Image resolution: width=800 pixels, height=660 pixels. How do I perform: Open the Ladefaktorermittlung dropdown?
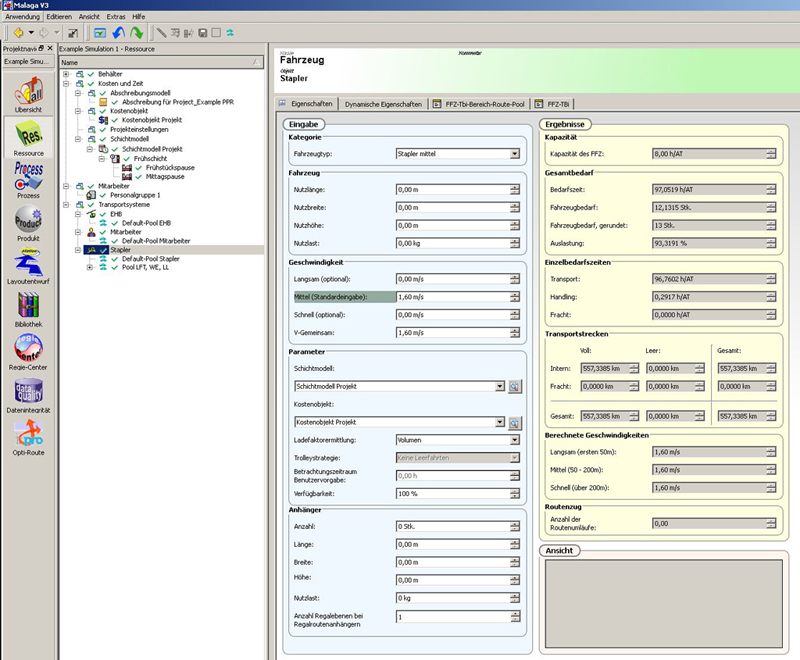515,440
